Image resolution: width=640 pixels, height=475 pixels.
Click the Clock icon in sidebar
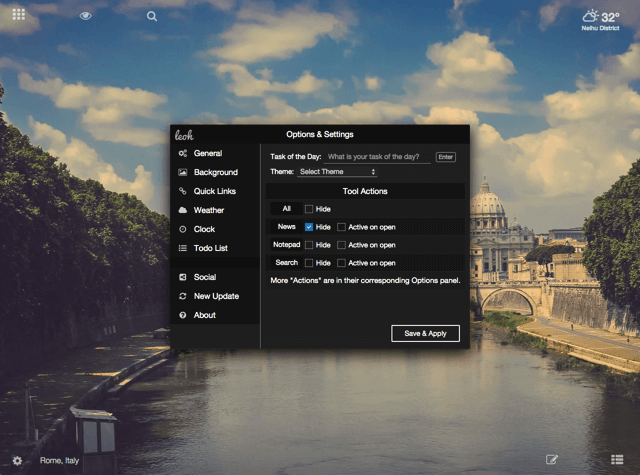click(x=183, y=229)
